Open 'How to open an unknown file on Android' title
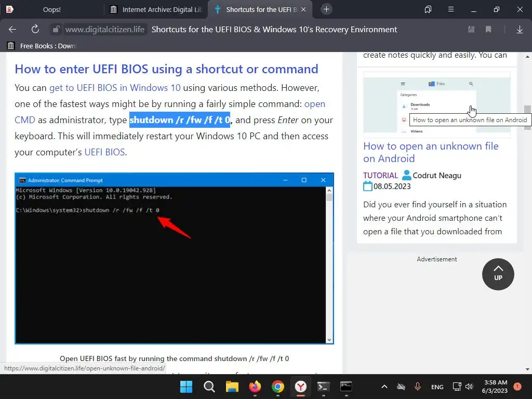 (x=431, y=152)
